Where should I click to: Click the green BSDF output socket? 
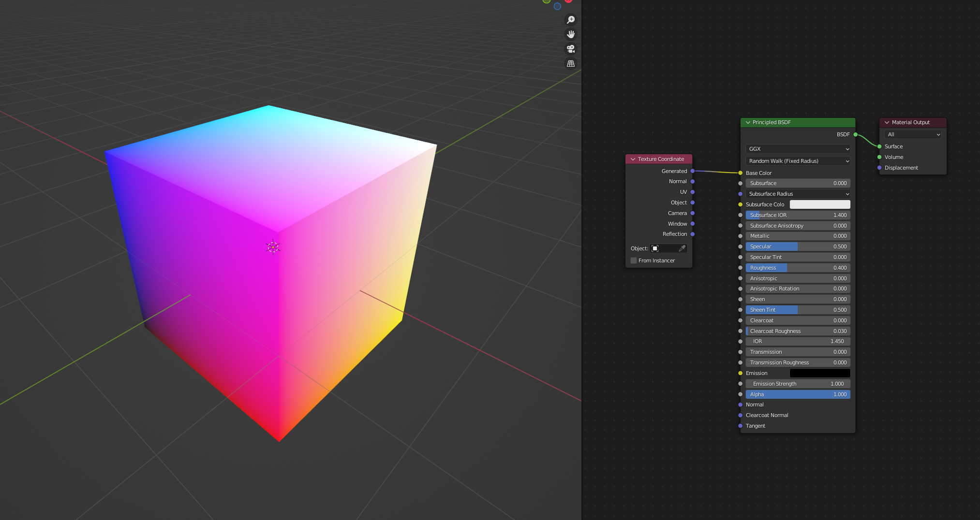coord(855,134)
